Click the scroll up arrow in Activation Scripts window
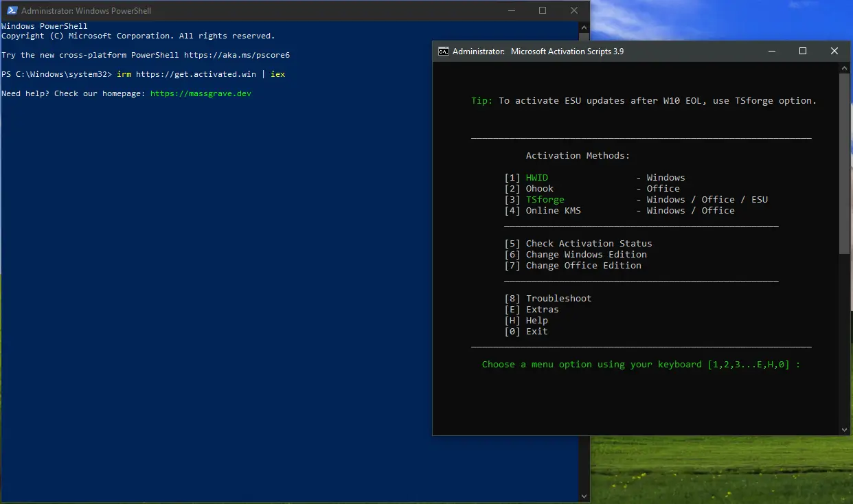 click(x=845, y=68)
